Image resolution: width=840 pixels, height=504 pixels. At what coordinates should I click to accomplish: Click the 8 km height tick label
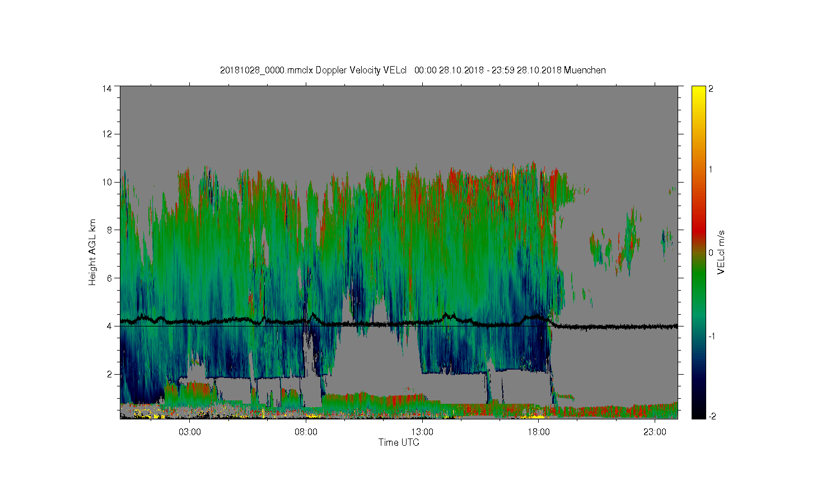tap(110, 230)
